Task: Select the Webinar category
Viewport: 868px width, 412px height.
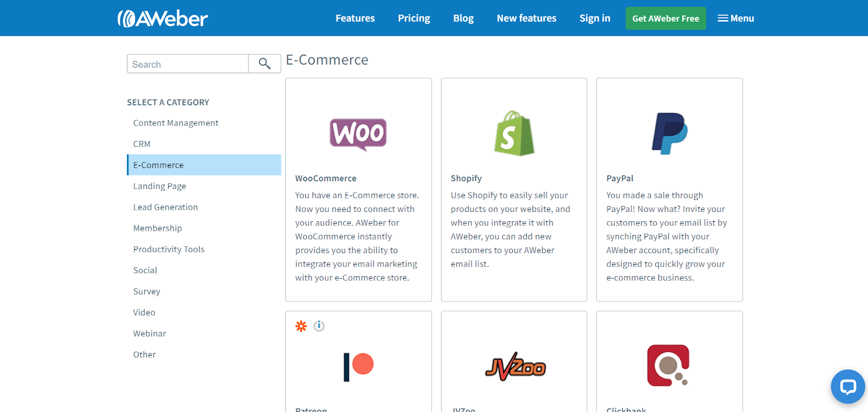Action: [x=150, y=333]
